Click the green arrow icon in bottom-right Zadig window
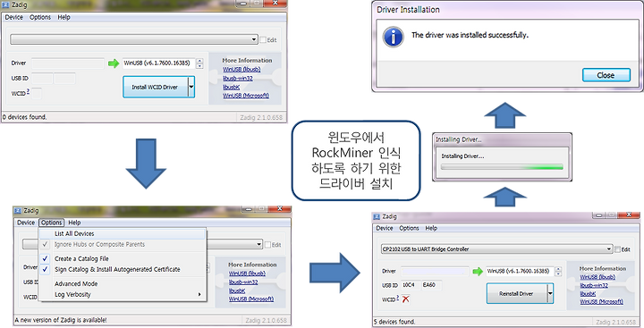The height and width of the screenshot is (328, 644). [478, 272]
